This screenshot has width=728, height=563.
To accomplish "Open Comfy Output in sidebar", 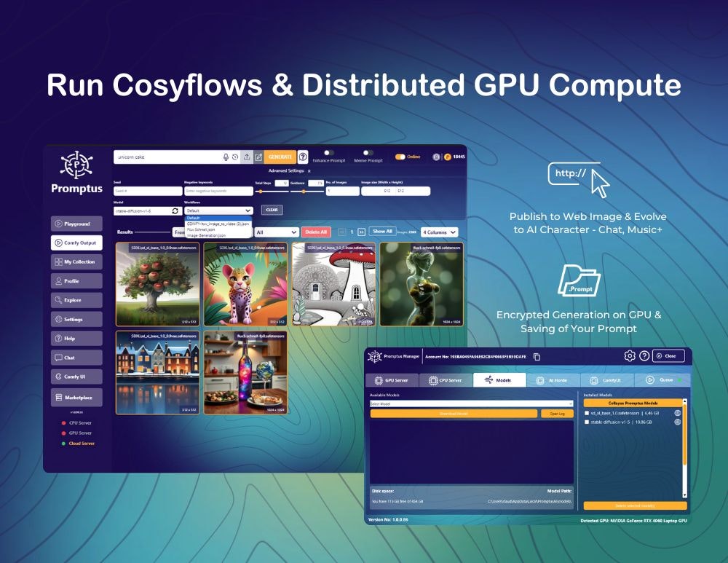I will click(x=76, y=243).
